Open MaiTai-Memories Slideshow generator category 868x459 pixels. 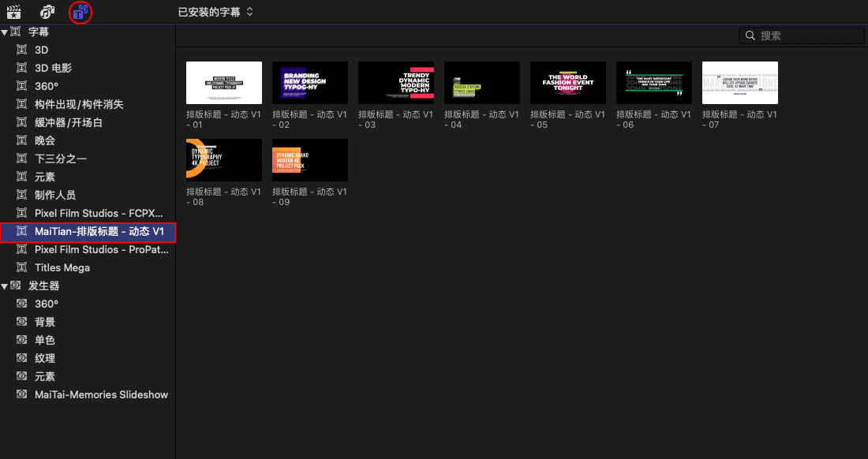[101, 394]
